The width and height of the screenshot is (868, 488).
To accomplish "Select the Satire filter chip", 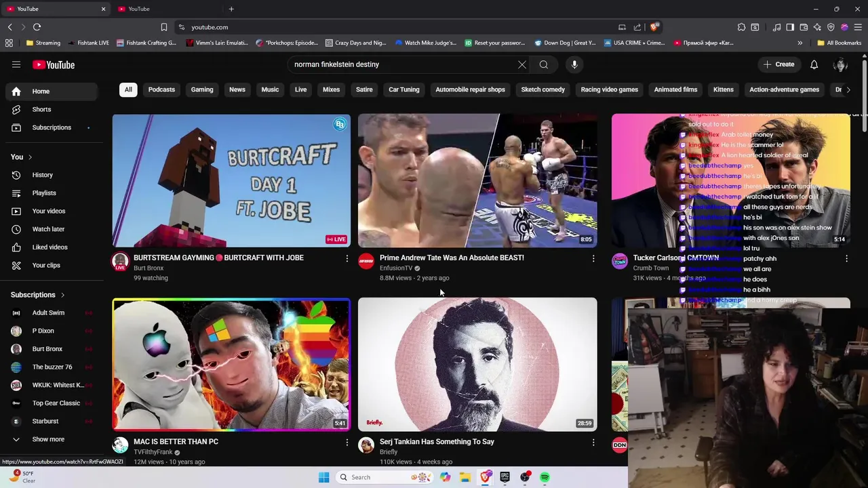I will (364, 89).
